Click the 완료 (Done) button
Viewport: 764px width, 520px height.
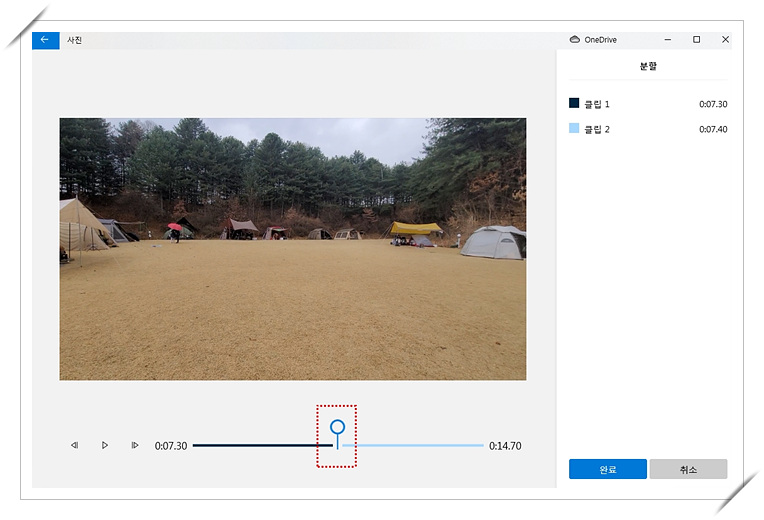point(608,469)
